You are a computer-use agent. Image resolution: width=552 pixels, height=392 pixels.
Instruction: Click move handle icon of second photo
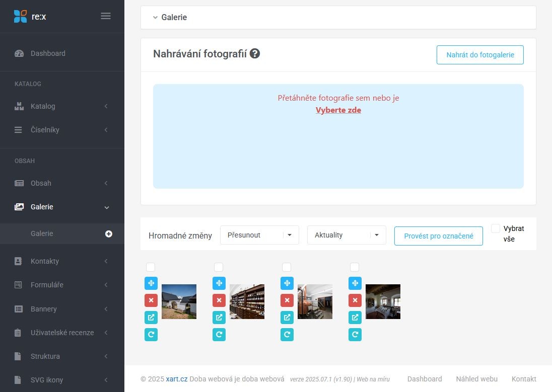point(219,283)
